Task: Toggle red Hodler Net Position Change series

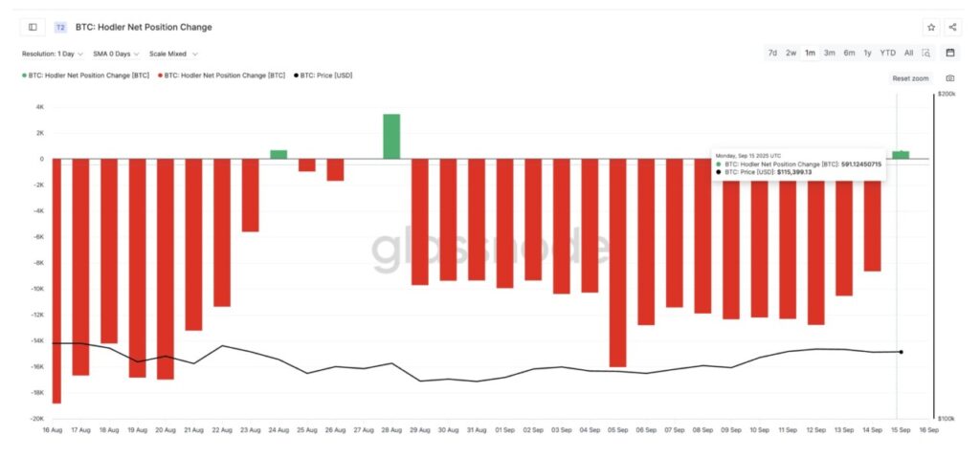Action: [x=224, y=75]
